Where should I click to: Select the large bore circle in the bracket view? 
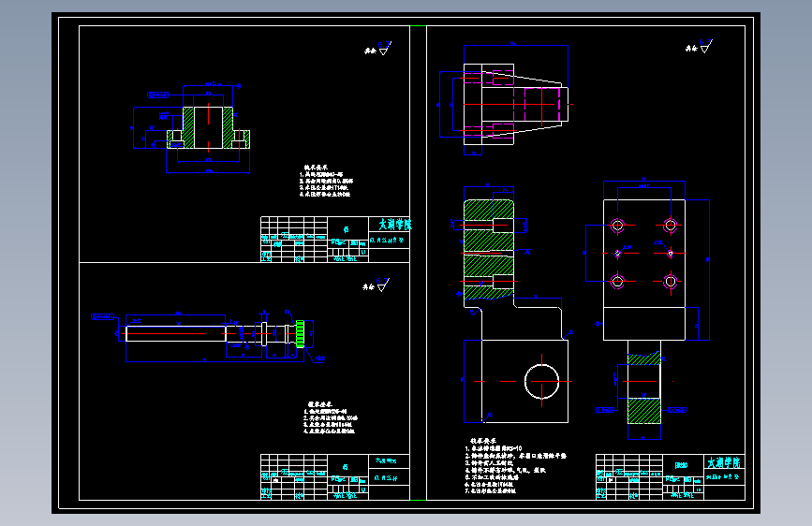coord(541,382)
